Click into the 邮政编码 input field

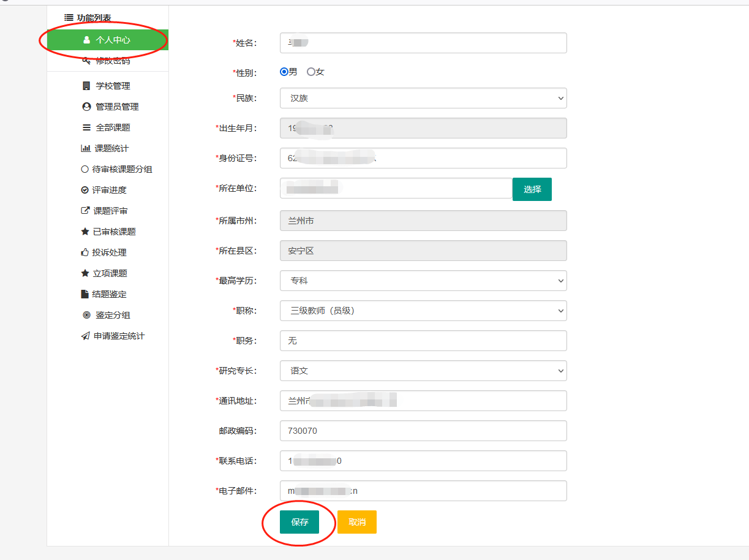click(423, 431)
